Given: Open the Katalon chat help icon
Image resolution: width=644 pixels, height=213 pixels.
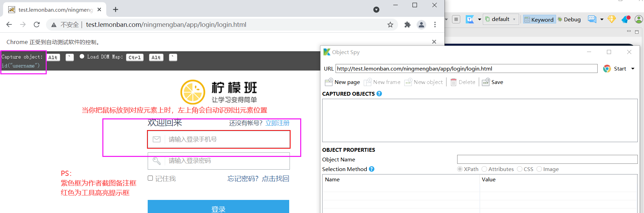Looking at the screenshot, I should tap(592, 19).
